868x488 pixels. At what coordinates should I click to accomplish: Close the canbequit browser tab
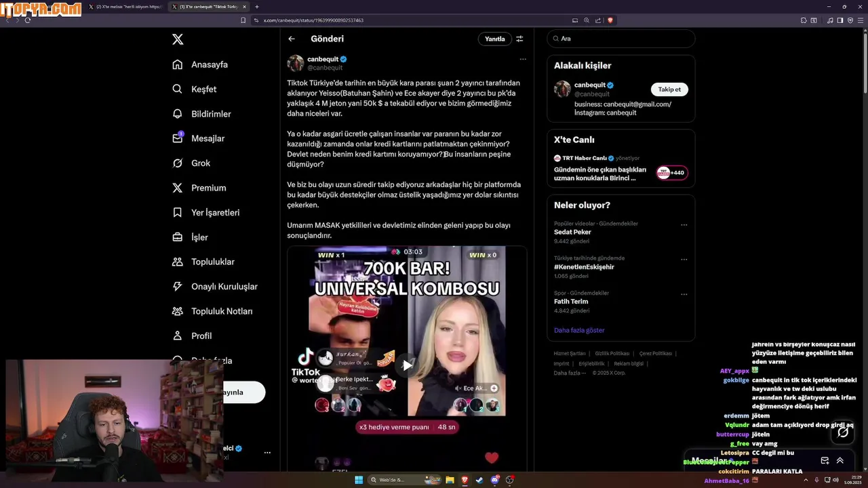tap(244, 7)
